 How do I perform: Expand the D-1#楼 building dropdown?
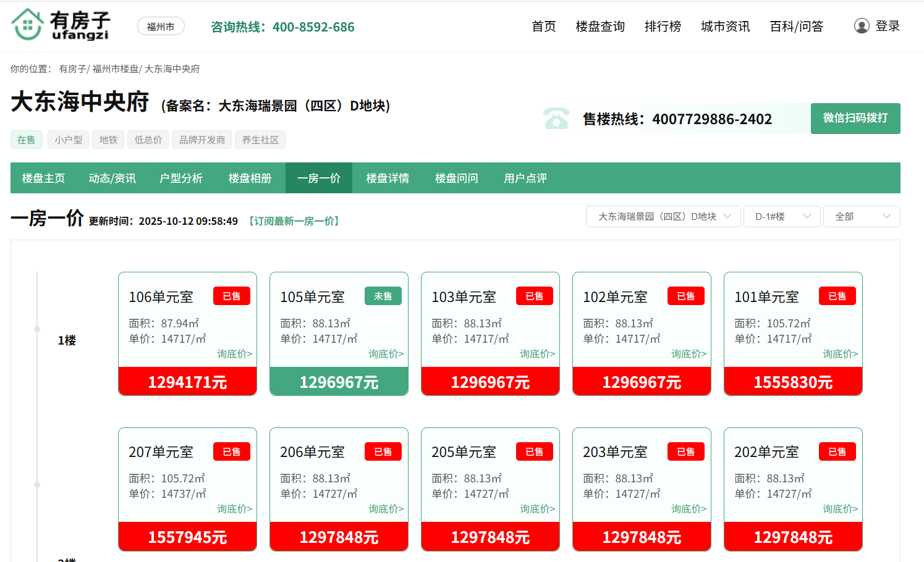(x=781, y=217)
